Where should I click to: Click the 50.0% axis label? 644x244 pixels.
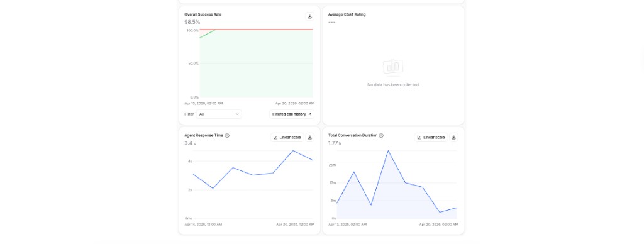[x=194, y=64]
